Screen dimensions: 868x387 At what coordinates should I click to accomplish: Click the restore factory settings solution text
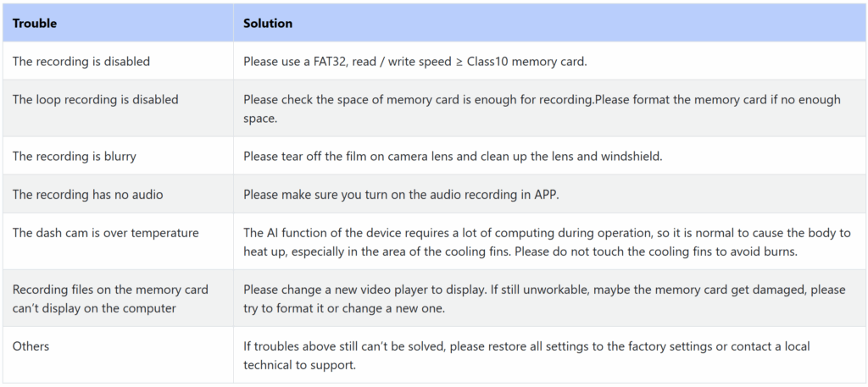[526, 356]
